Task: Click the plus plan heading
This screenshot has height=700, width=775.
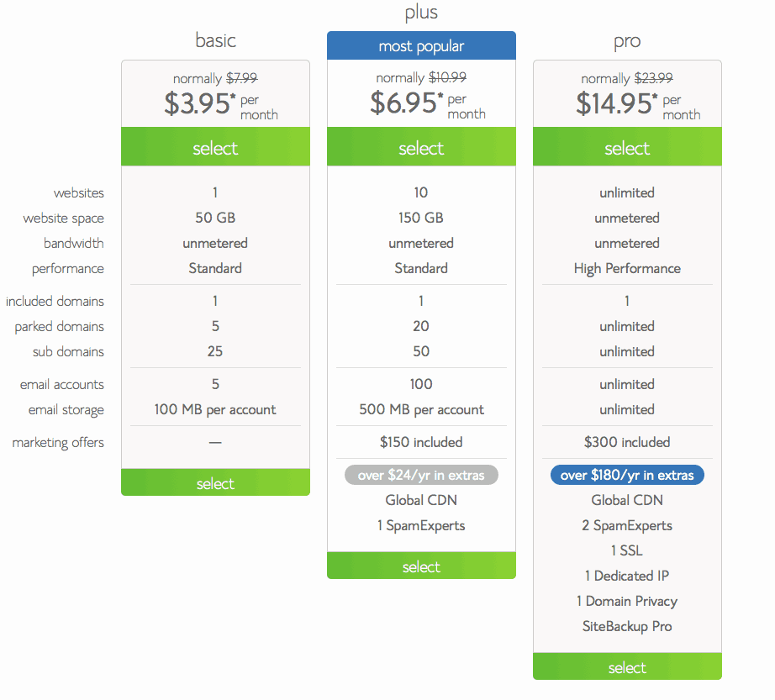Action: pyautogui.click(x=421, y=13)
